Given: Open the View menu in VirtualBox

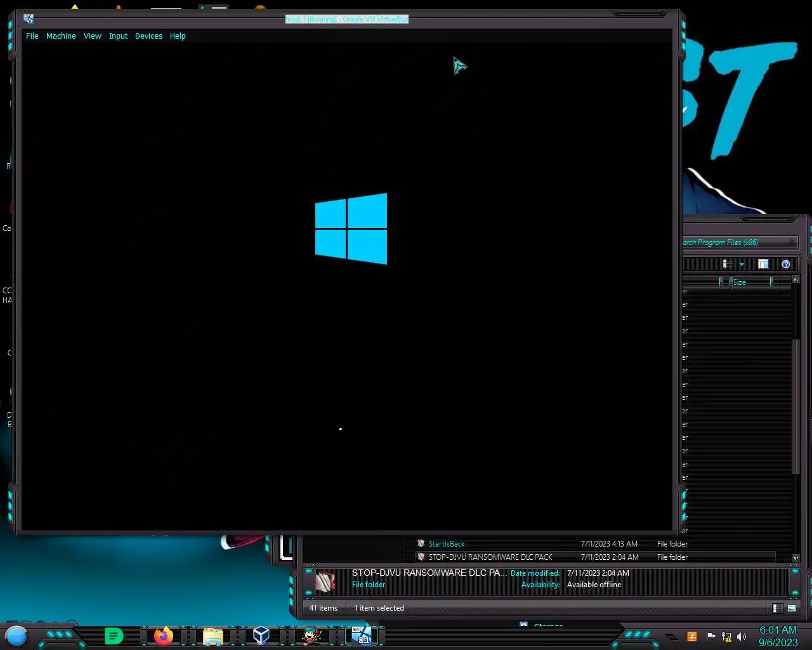Looking at the screenshot, I should 93,36.
